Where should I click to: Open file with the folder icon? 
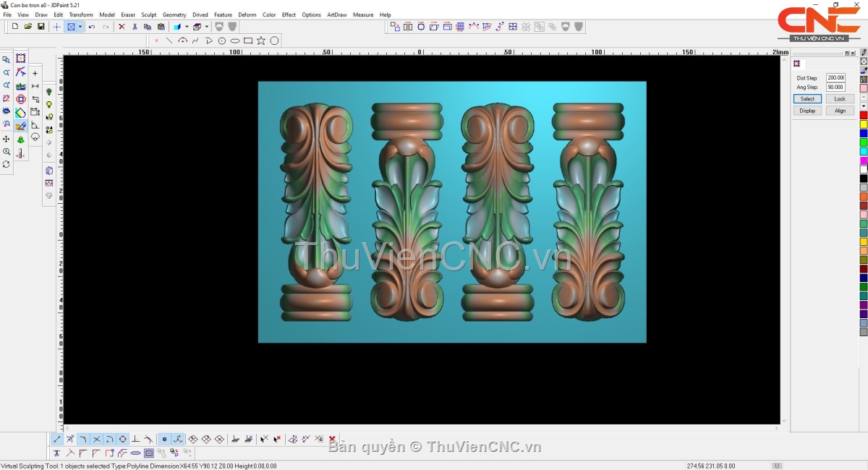click(27, 27)
